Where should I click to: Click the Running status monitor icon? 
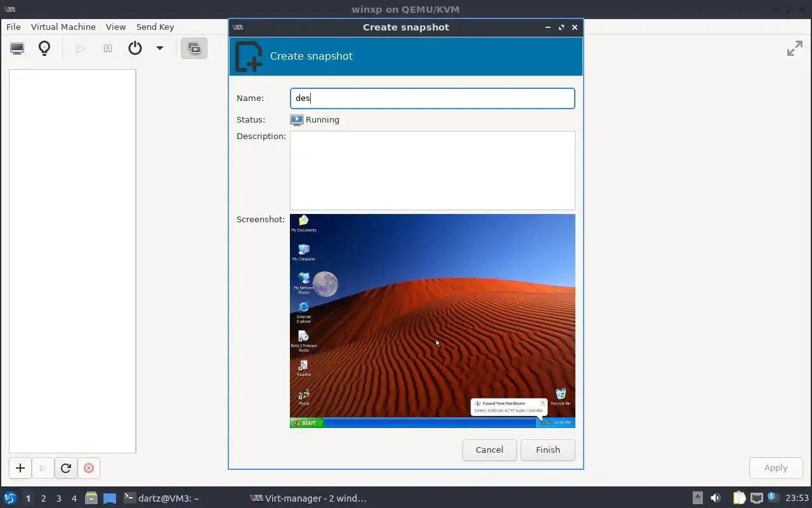(x=296, y=120)
